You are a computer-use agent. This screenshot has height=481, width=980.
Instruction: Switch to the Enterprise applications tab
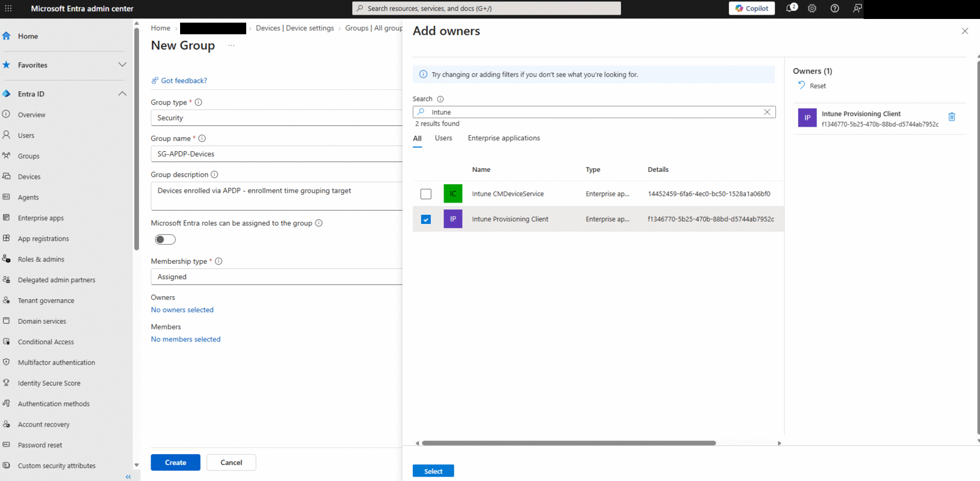504,138
